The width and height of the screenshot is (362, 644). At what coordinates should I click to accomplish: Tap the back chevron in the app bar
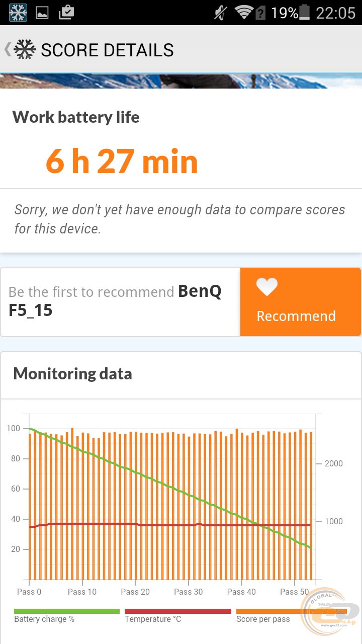pos(7,49)
